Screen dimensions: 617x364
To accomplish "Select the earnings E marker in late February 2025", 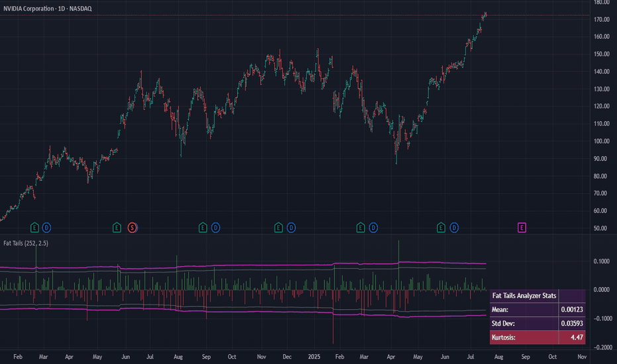I will tap(360, 228).
